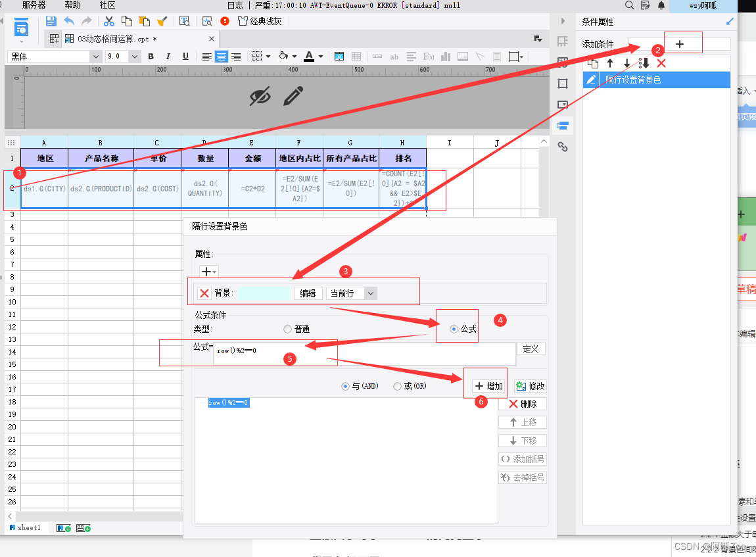Viewport: 756px width, 557px height.
Task: Click the red X delete condition icon
Action: click(661, 63)
